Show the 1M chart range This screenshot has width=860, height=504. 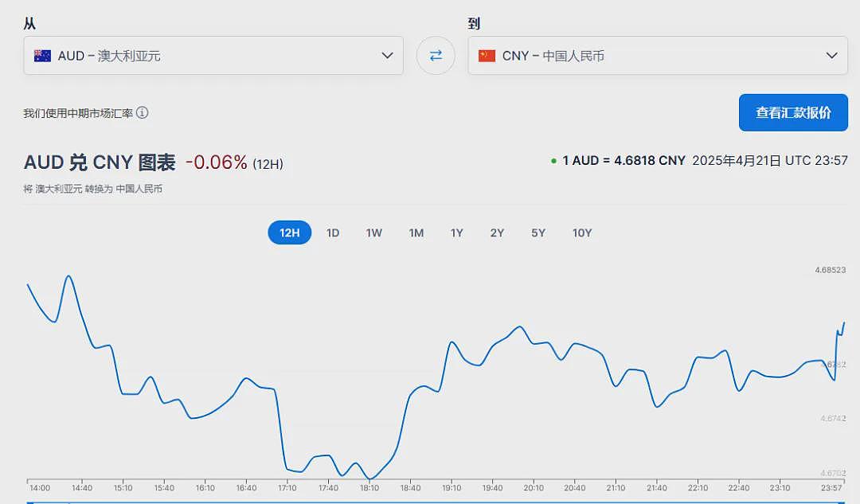pyautogui.click(x=416, y=232)
